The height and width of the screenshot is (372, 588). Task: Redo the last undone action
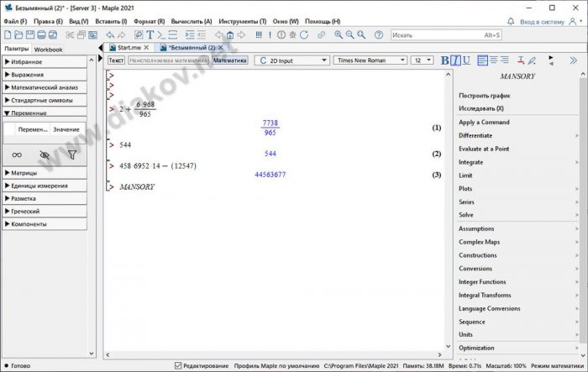tap(122, 35)
